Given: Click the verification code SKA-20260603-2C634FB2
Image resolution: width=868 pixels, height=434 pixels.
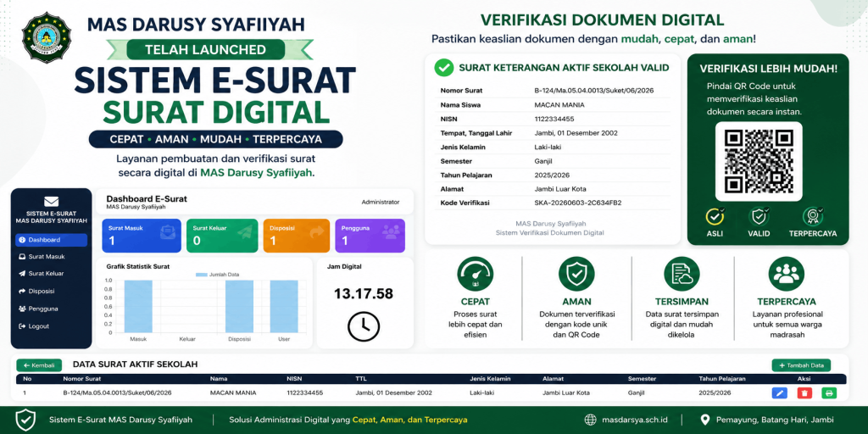Looking at the screenshot, I should 578,203.
